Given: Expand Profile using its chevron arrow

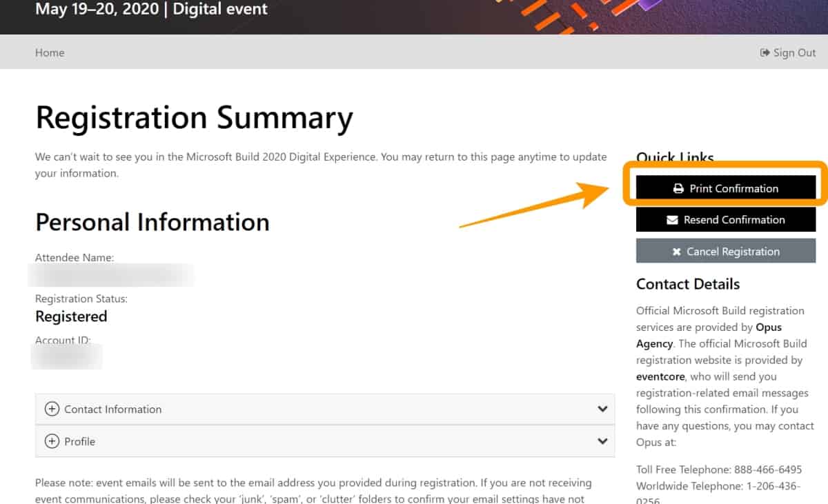Looking at the screenshot, I should click(x=602, y=441).
